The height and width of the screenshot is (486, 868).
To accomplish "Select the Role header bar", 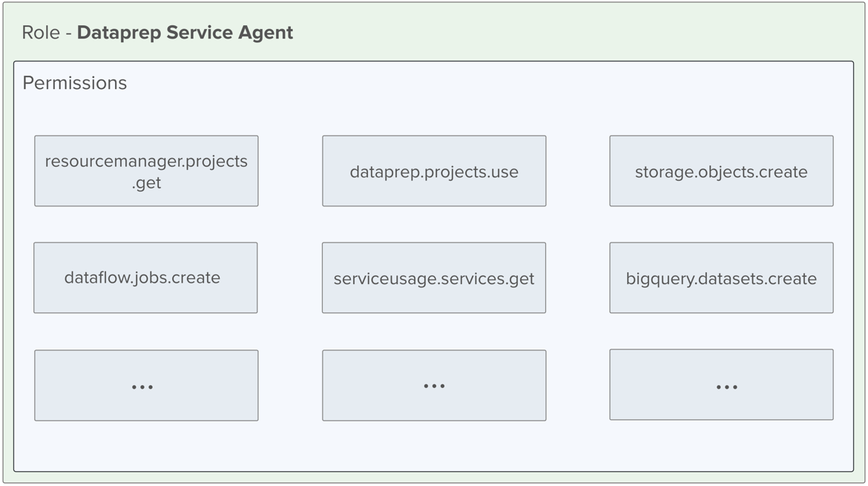I will (x=434, y=33).
